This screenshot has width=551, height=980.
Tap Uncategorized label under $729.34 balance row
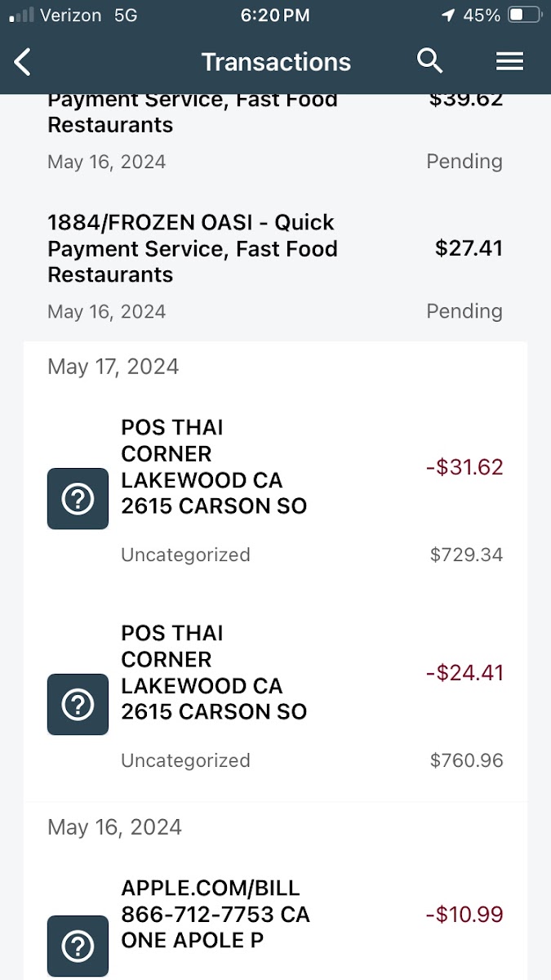[x=185, y=555]
